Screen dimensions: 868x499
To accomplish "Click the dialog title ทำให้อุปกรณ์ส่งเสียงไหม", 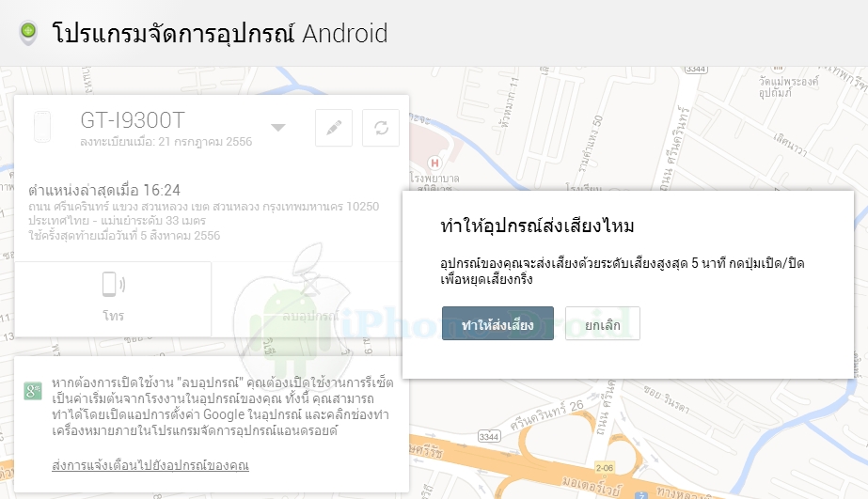I will click(x=538, y=226).
